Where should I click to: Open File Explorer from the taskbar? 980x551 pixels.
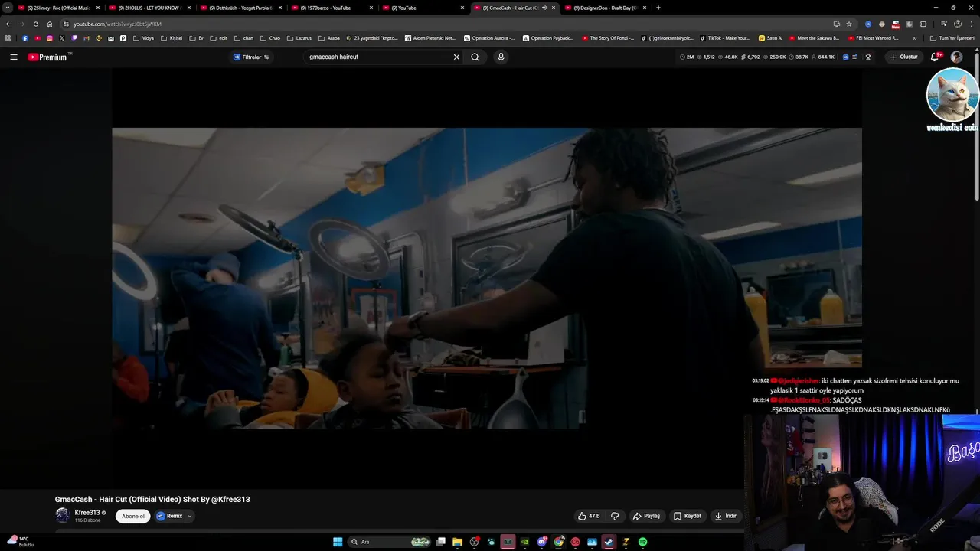457,542
